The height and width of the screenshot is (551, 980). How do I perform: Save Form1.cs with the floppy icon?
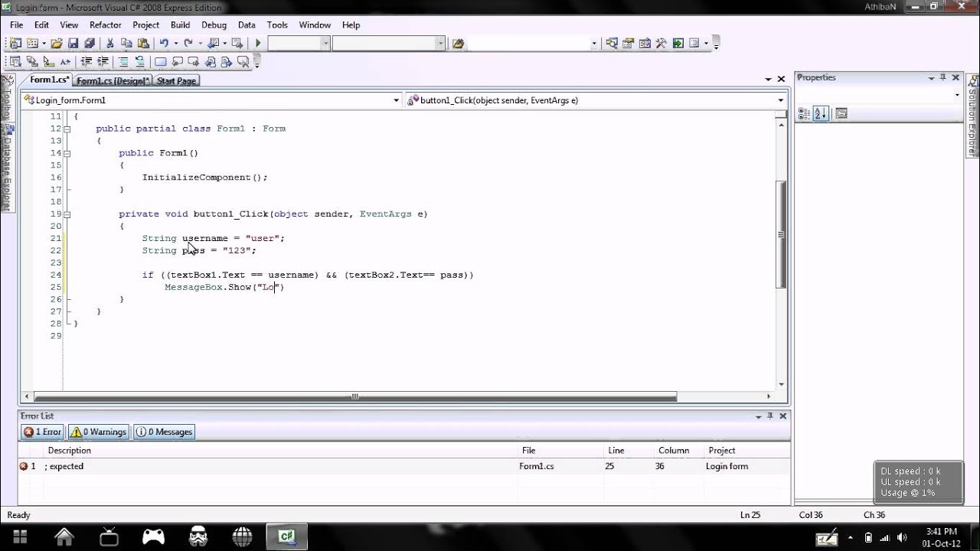(x=73, y=44)
